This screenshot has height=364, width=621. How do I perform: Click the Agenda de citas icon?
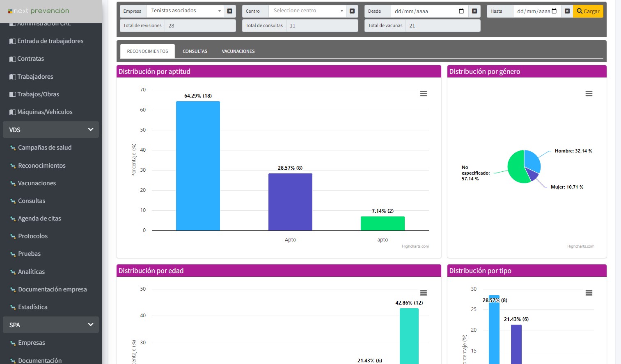(13, 219)
